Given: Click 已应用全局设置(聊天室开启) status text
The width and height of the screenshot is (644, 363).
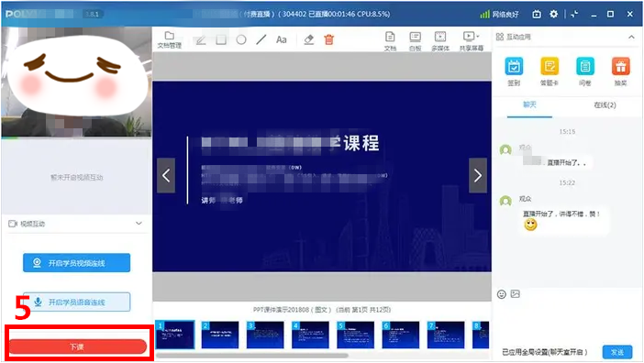Looking at the screenshot, I should click(x=545, y=352).
